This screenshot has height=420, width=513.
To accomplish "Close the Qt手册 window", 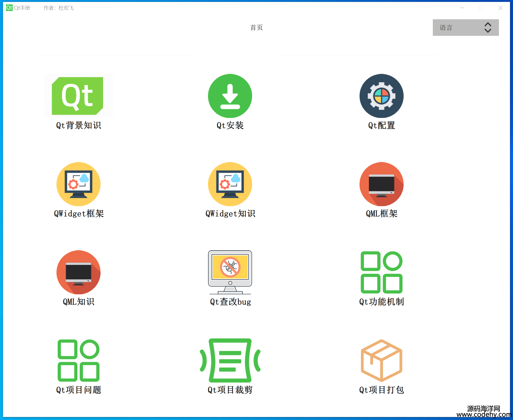I will (501, 8).
